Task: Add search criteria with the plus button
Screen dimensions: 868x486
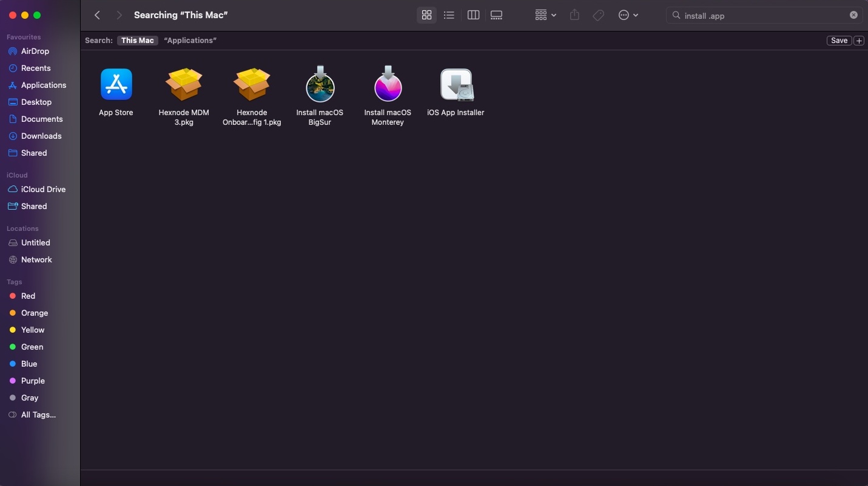Action: [x=859, y=41]
